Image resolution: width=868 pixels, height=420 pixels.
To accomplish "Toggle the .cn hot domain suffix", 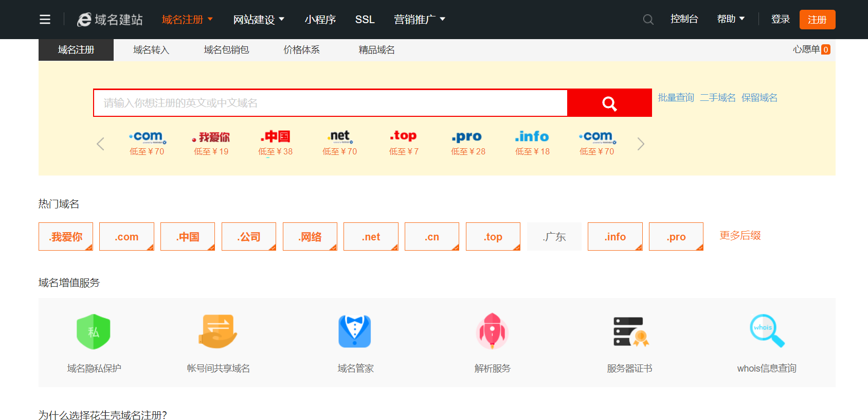I will (432, 237).
